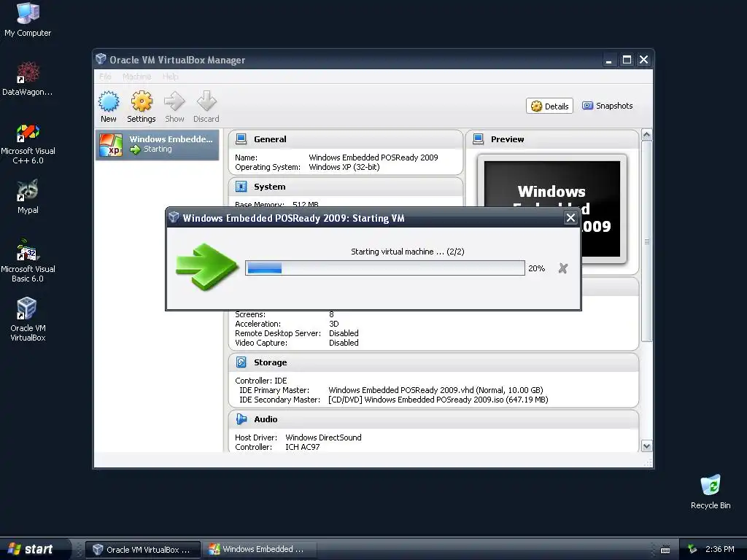Open VM Settings gear icon

[142, 101]
